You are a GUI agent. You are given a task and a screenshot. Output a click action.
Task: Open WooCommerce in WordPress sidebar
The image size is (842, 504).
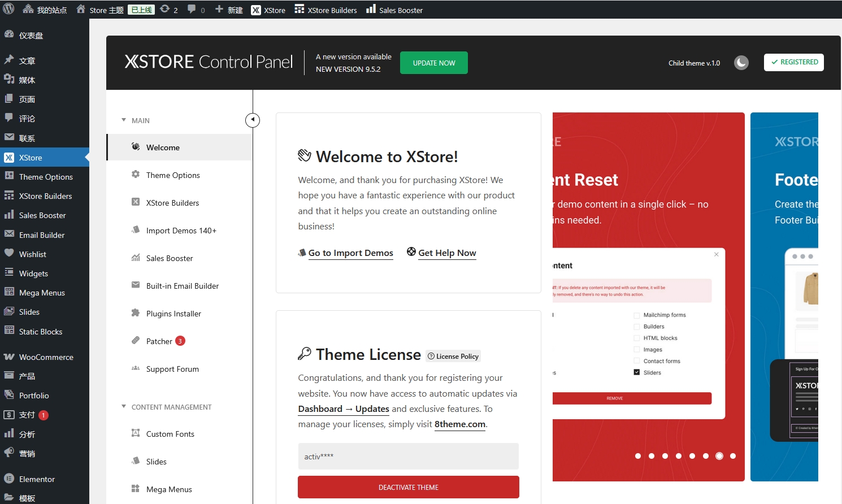pyautogui.click(x=45, y=357)
